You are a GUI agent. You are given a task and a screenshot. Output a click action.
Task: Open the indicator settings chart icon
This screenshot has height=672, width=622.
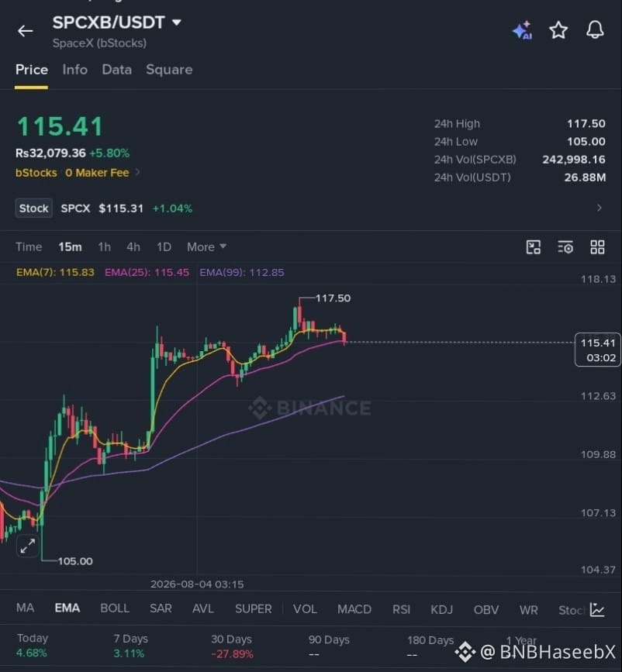(x=597, y=609)
